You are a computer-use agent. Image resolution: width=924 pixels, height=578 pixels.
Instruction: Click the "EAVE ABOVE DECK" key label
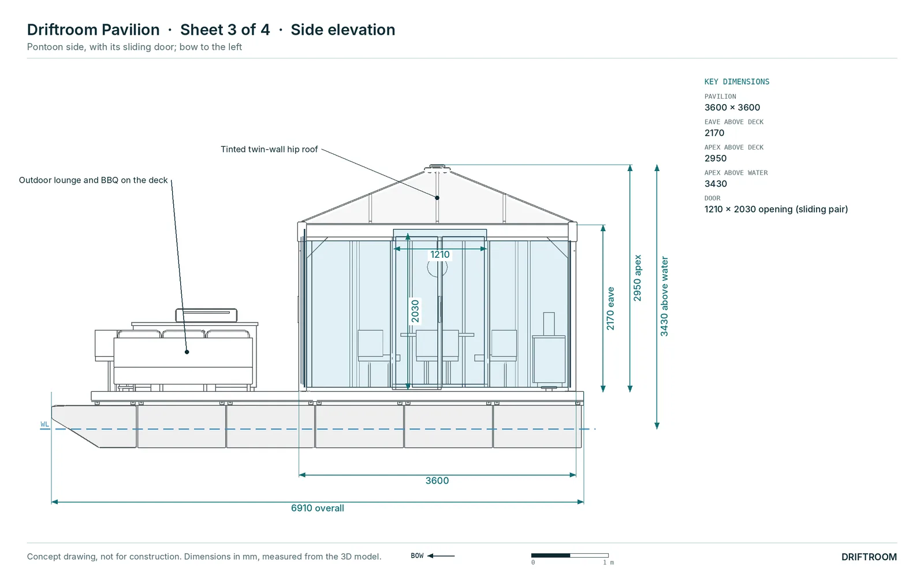734,122
